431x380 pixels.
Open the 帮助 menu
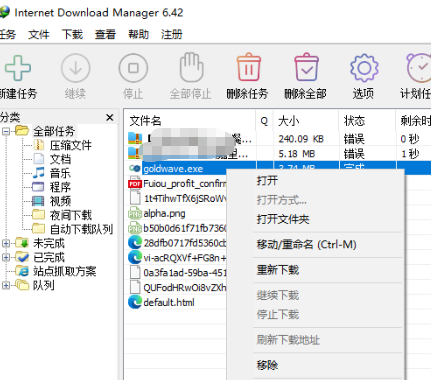(138, 34)
